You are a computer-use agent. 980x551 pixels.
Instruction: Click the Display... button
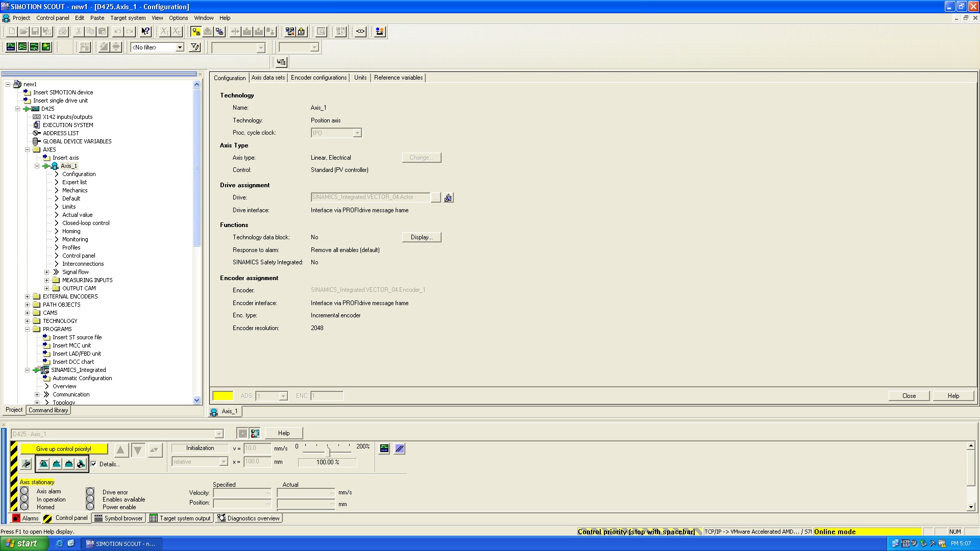coord(421,237)
